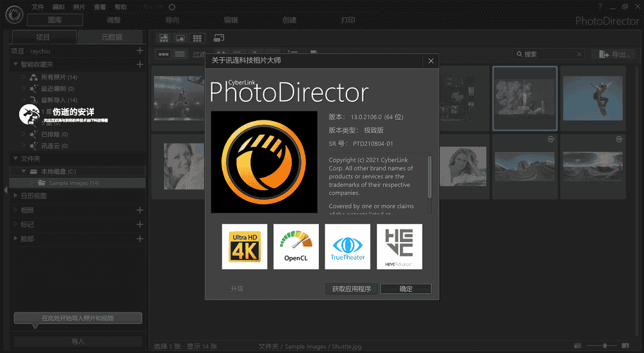Click the OpenCL badge

point(296,247)
